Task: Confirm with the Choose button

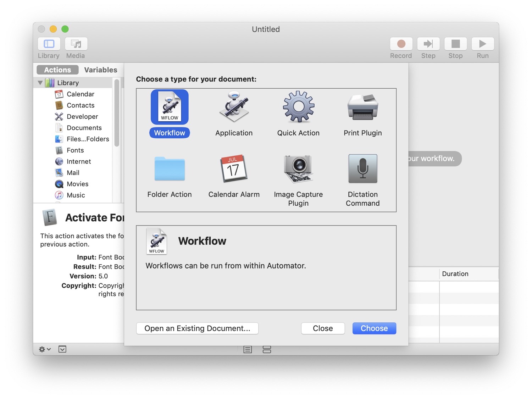Action: coord(374,328)
